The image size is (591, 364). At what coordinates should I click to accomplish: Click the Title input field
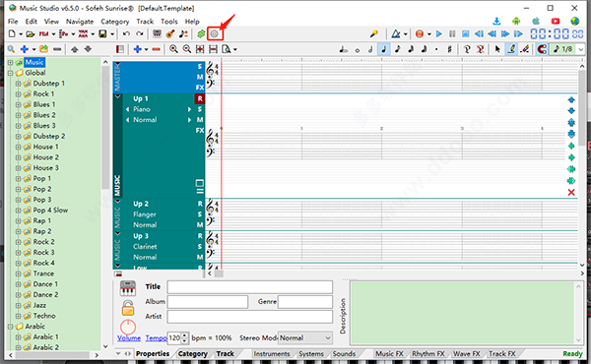coord(250,287)
